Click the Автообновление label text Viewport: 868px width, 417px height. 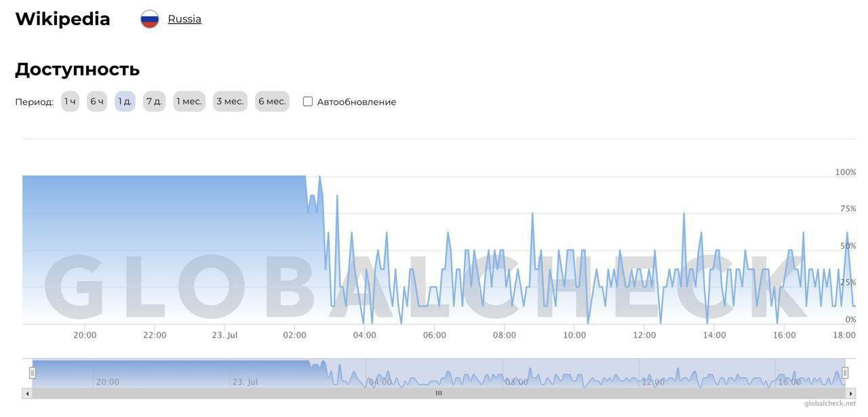[x=357, y=102]
